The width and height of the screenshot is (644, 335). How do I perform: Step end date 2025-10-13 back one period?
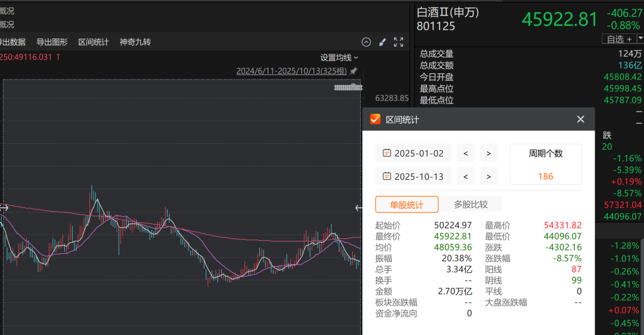(x=465, y=176)
